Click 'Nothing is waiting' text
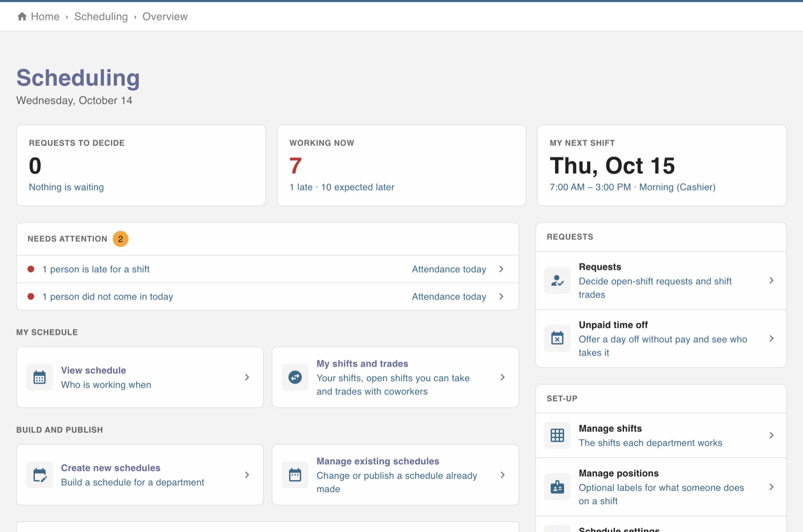This screenshot has height=532, width=803. point(66,187)
